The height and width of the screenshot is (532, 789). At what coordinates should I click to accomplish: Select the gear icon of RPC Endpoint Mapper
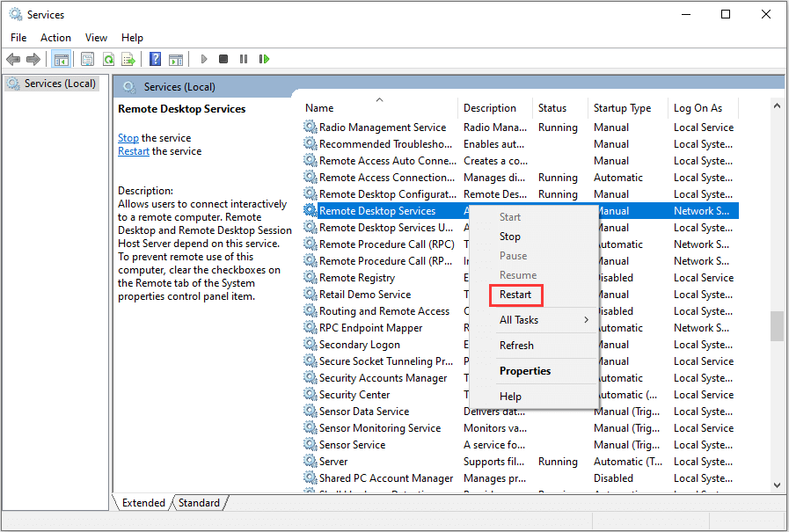310,327
